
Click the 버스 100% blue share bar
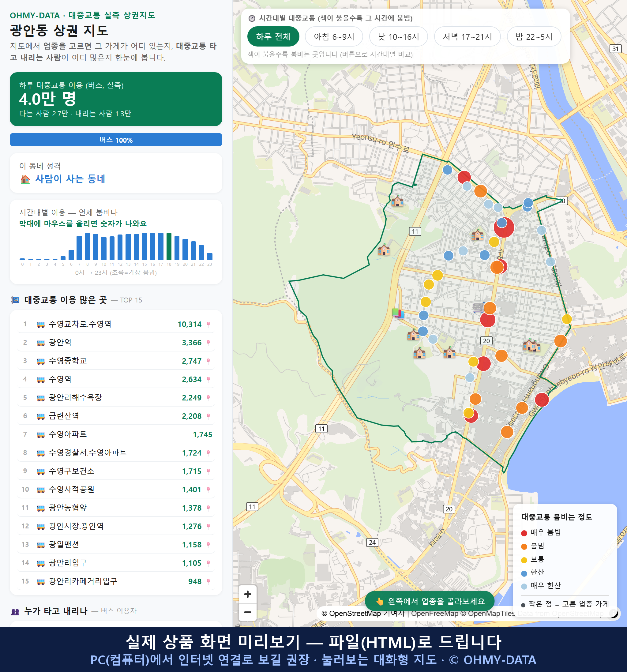pyautogui.click(x=116, y=140)
